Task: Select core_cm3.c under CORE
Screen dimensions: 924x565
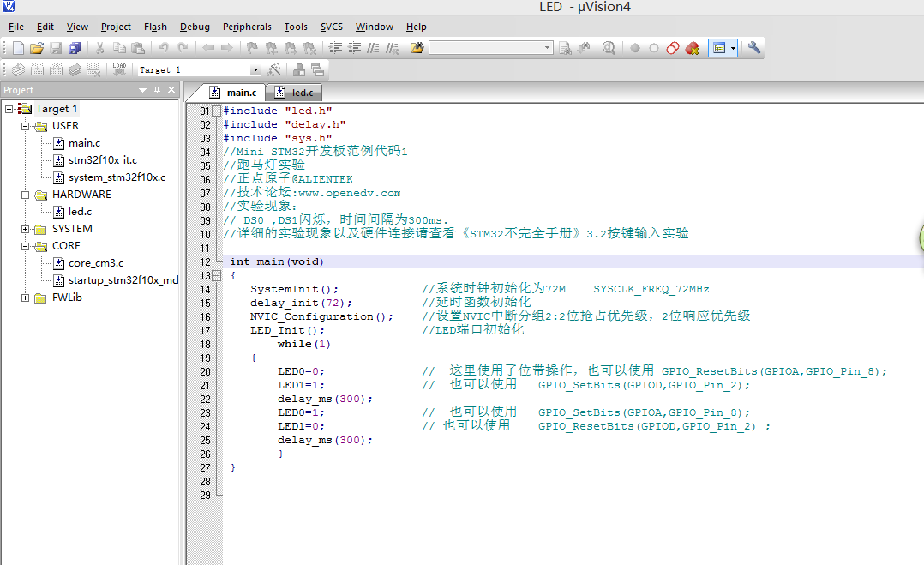Action: coord(96,263)
